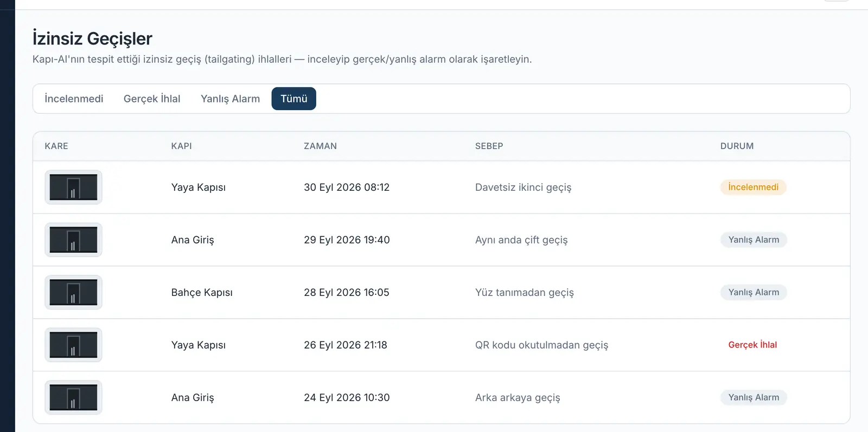Viewport: 868px width, 432px height.
Task: Select Yaya Kapısı in the 26 Eyl row
Action: [199, 345]
